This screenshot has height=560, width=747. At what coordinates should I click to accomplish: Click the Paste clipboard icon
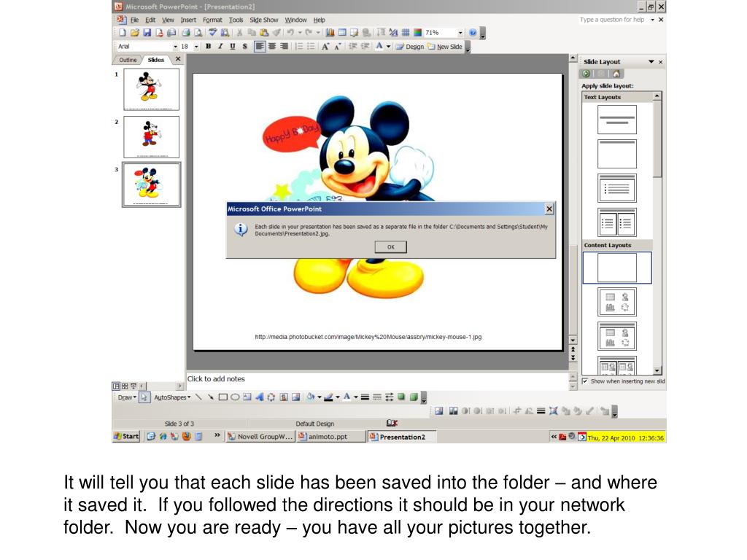[264, 33]
